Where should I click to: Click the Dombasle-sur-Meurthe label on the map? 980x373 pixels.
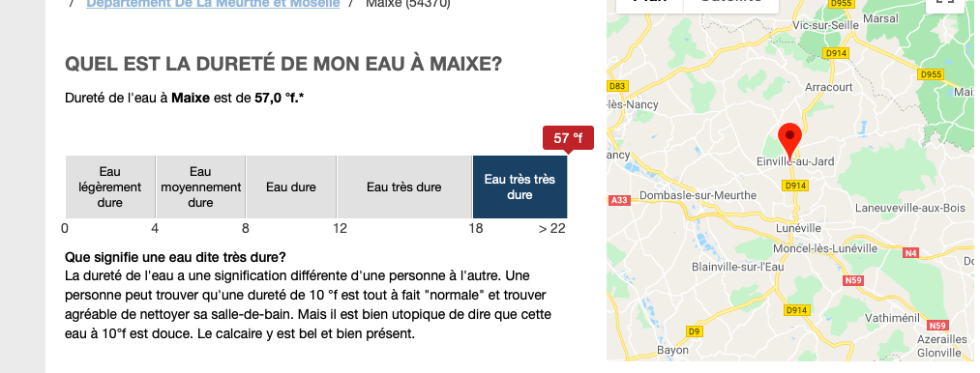[x=698, y=195]
